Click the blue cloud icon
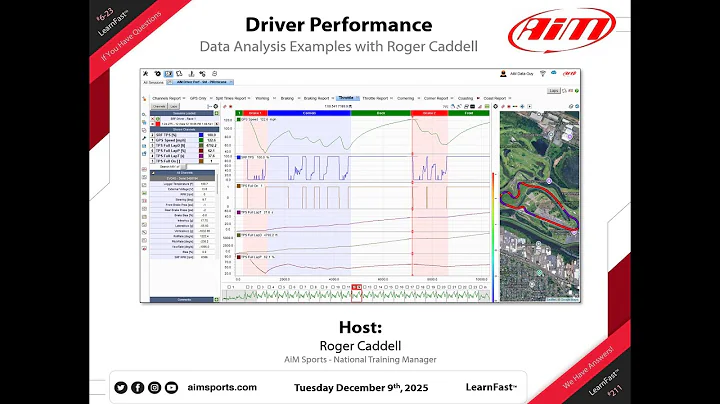This screenshot has height=404, width=720. (x=554, y=73)
